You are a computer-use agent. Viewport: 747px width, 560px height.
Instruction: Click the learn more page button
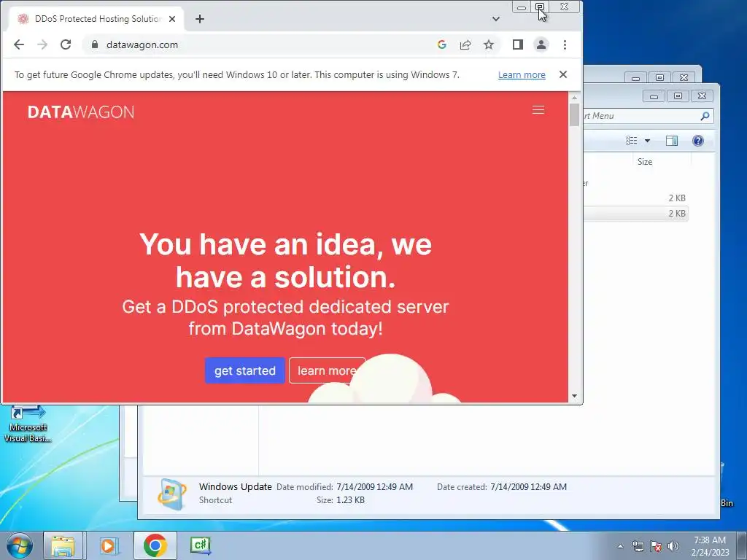(327, 370)
